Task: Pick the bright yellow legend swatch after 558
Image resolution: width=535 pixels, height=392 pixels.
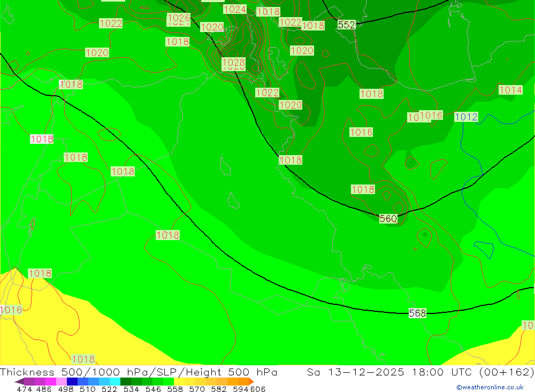Action: [x=179, y=381]
